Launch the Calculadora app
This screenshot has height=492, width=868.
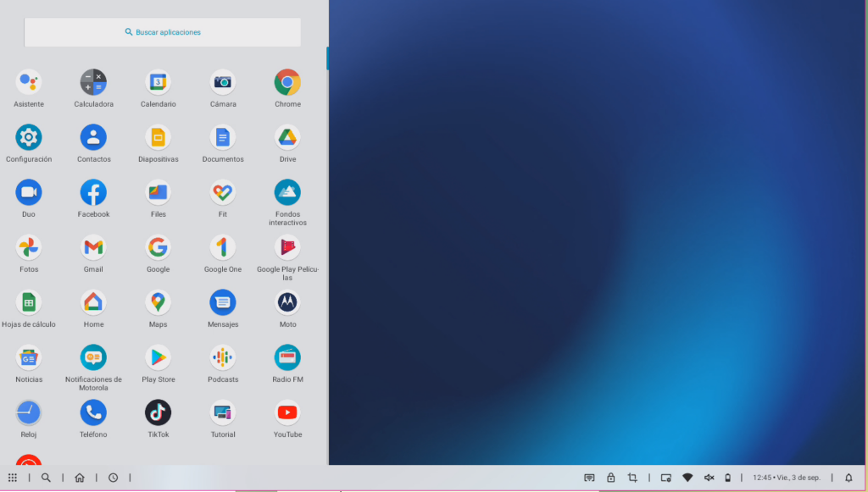pos(93,83)
